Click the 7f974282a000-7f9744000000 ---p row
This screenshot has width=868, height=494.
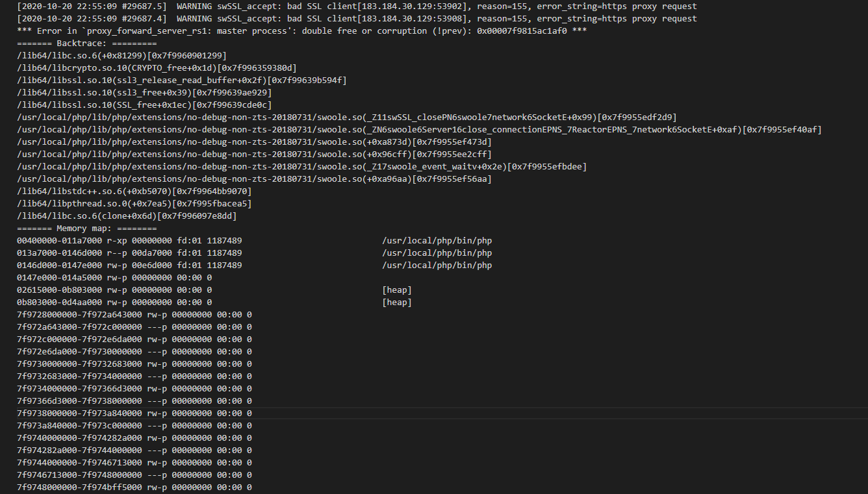(134, 451)
